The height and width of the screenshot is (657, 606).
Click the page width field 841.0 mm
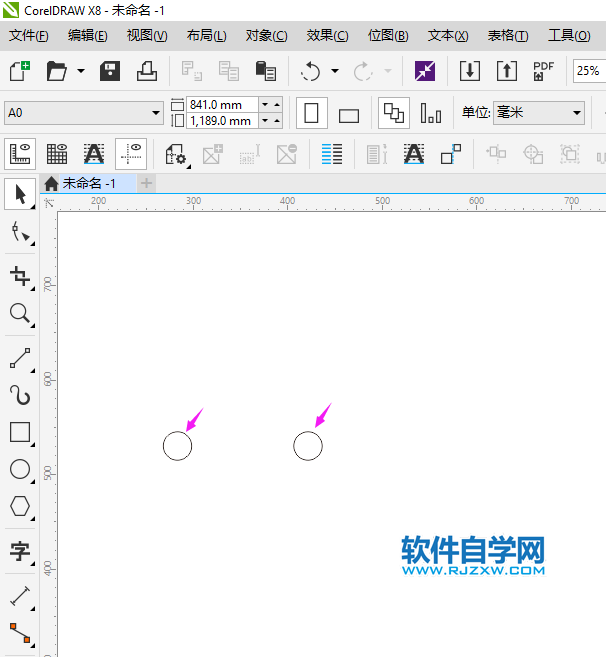[x=221, y=104]
